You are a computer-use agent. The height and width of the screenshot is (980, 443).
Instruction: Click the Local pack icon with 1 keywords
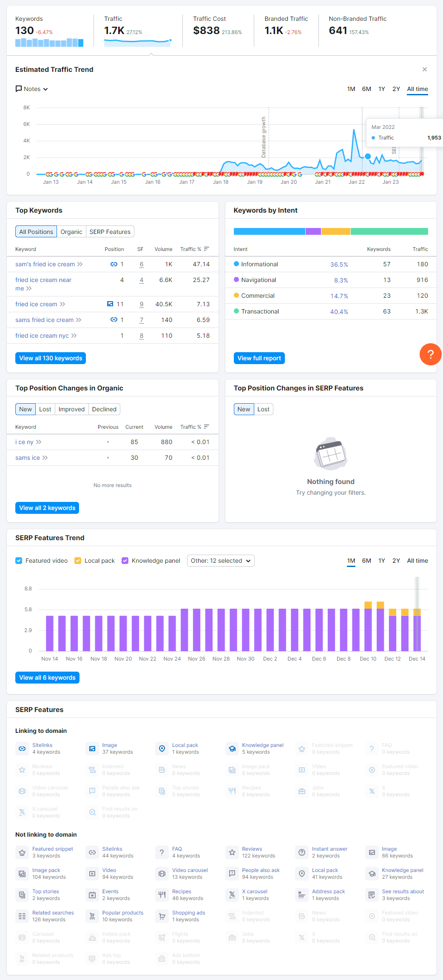pos(162,749)
